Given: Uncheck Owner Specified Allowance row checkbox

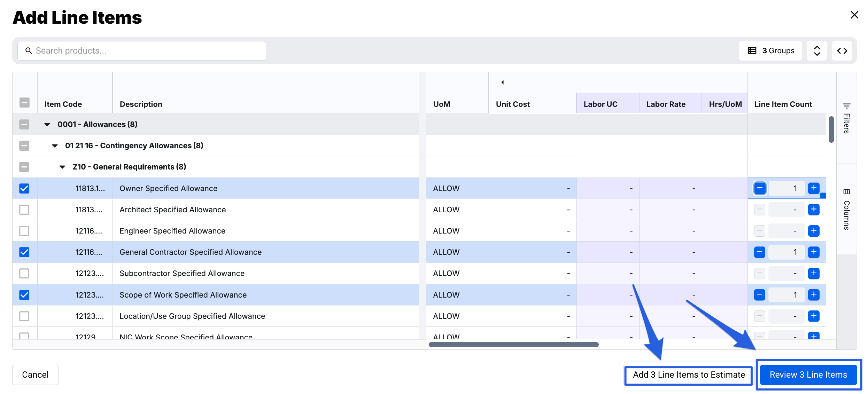Looking at the screenshot, I should click(x=24, y=188).
